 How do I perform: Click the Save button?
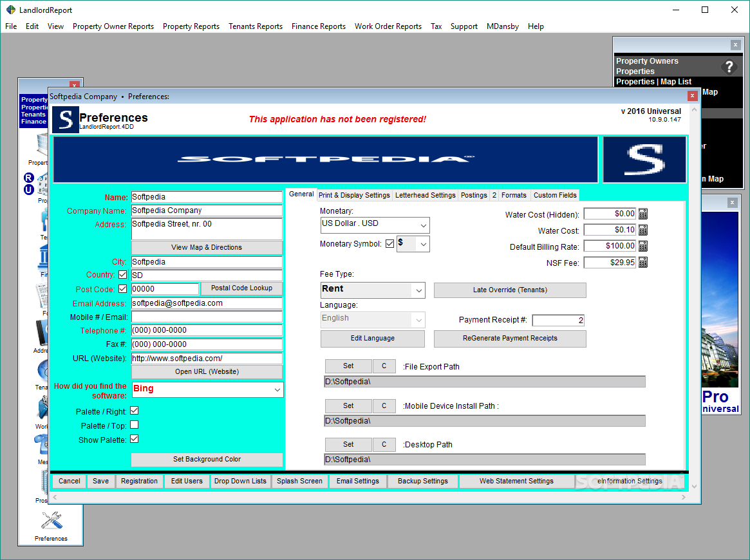pyautogui.click(x=100, y=481)
